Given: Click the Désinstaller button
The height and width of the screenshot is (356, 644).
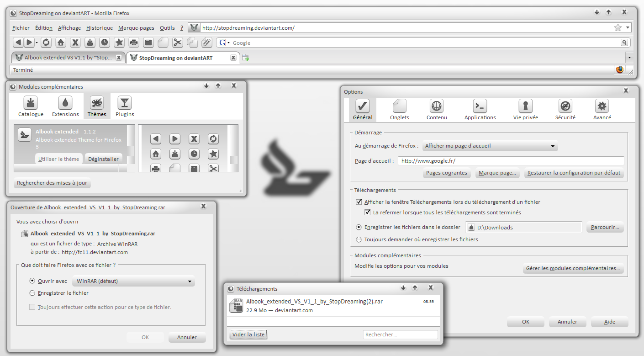Looking at the screenshot, I should (x=103, y=159).
